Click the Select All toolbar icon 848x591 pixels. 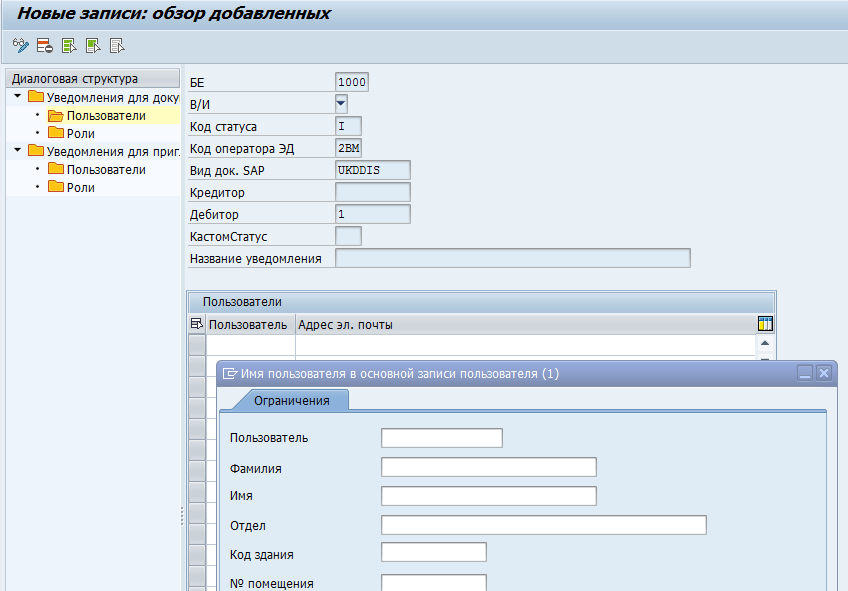pyautogui.click(x=69, y=45)
